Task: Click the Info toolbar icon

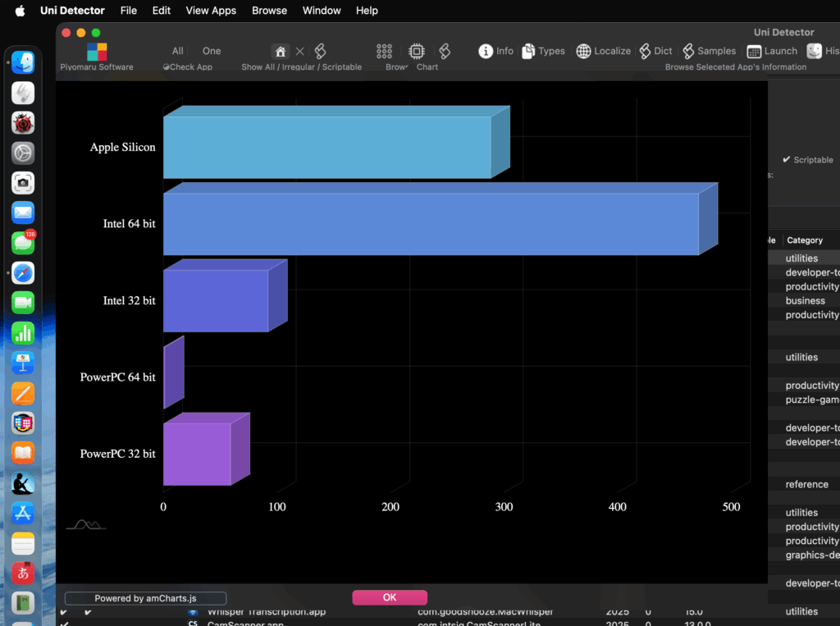Action: 486,51
